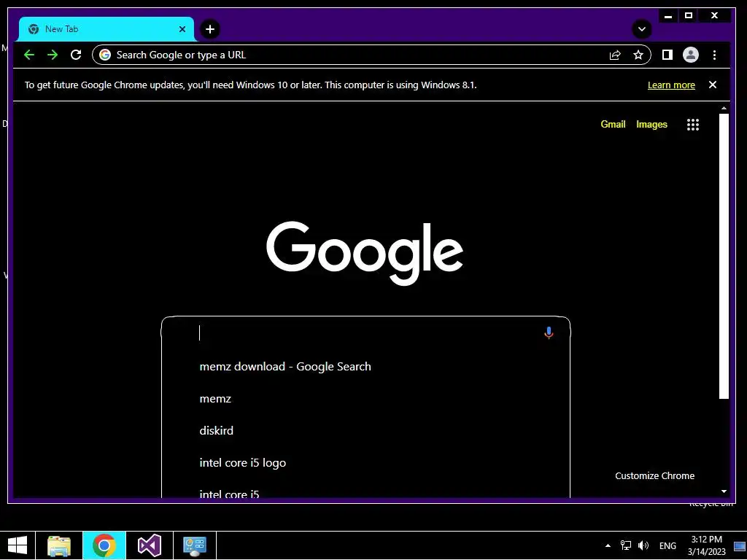This screenshot has width=747, height=560.
Task: Click Customize Chrome button
Action: pos(654,475)
